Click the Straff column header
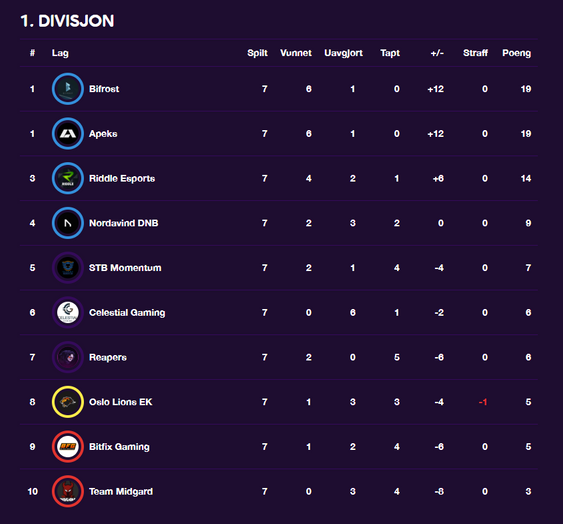This screenshot has width=563, height=524. coord(475,53)
